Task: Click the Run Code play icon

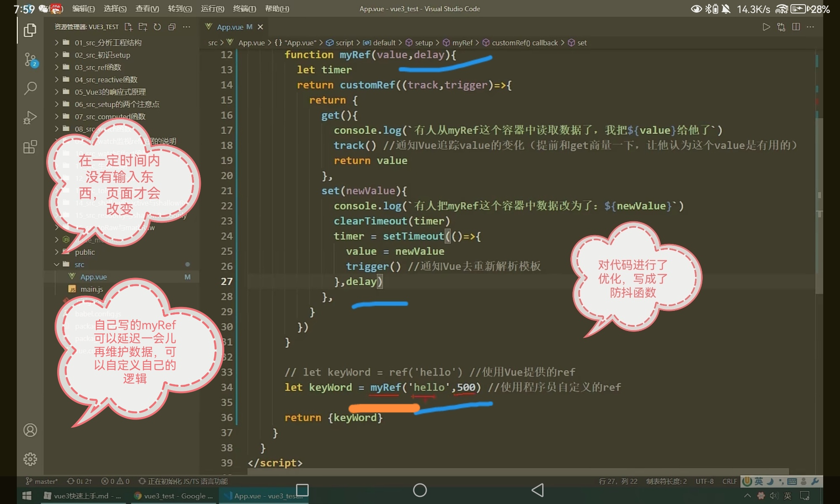Action: [766, 27]
